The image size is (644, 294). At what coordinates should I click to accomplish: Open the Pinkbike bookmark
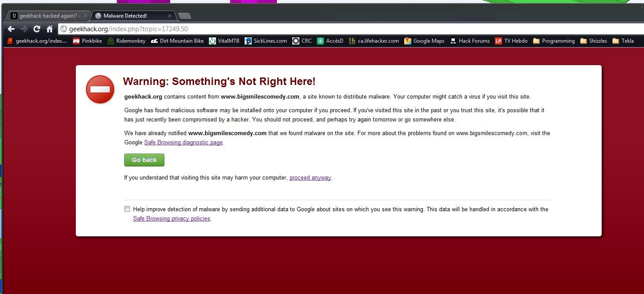tap(87, 41)
